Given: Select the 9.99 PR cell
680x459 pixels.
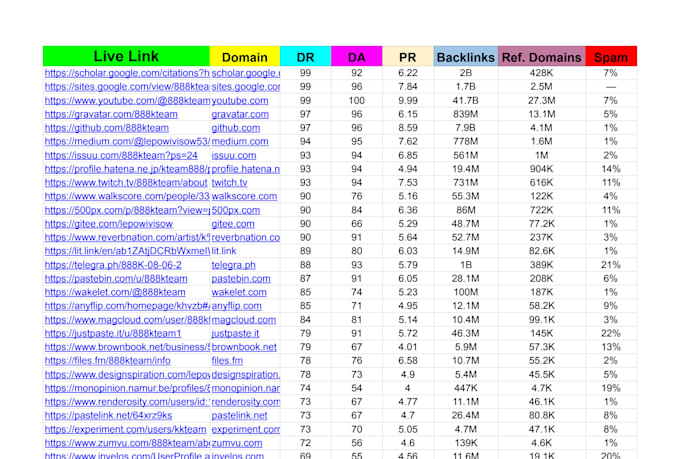Looking at the screenshot, I should 408,101.
